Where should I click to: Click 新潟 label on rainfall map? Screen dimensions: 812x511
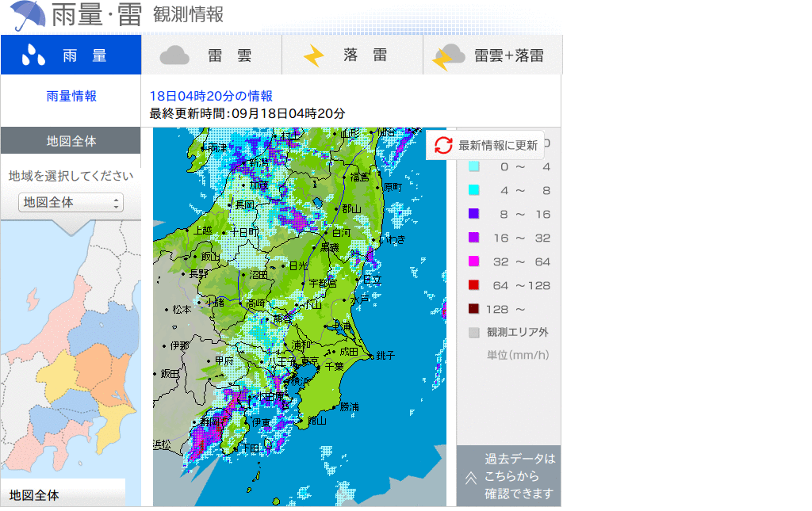point(259,163)
